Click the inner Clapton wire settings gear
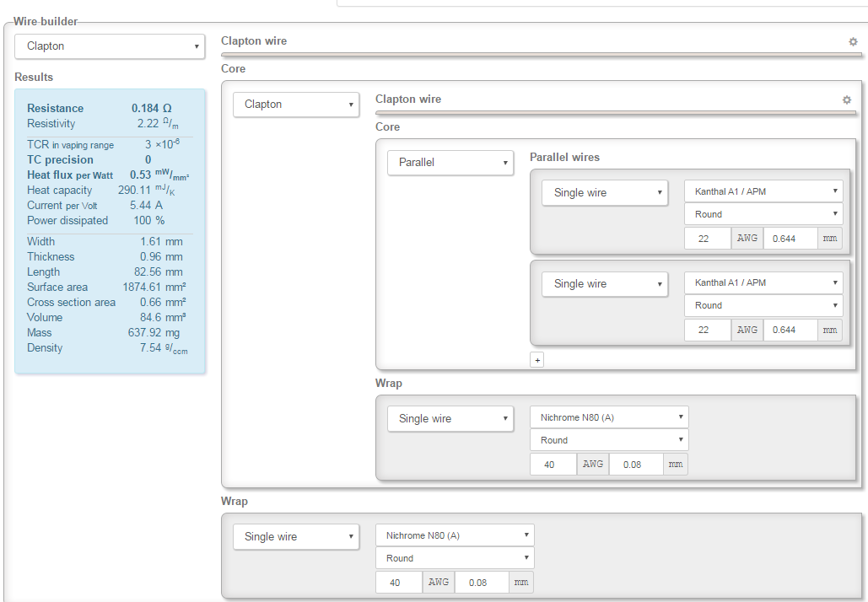Screen dimensions: 868x602 847,99
